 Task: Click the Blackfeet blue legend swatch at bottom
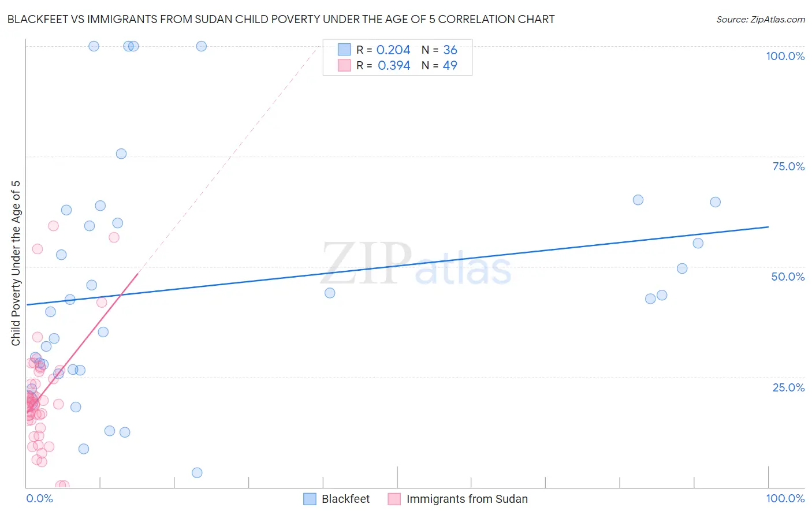coord(310,499)
